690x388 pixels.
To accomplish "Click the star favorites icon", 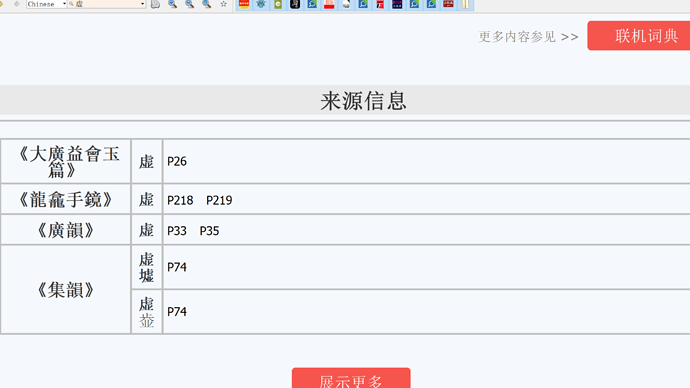I will [x=224, y=4].
